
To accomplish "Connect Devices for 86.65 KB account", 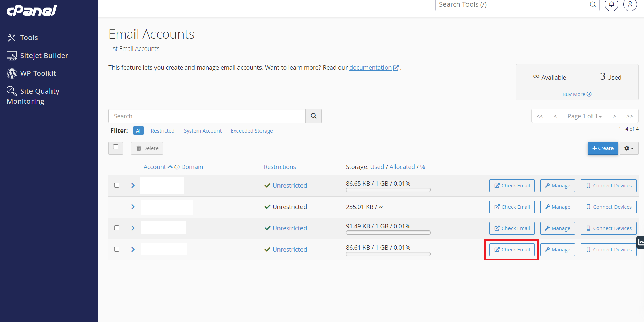I will pos(608,185).
